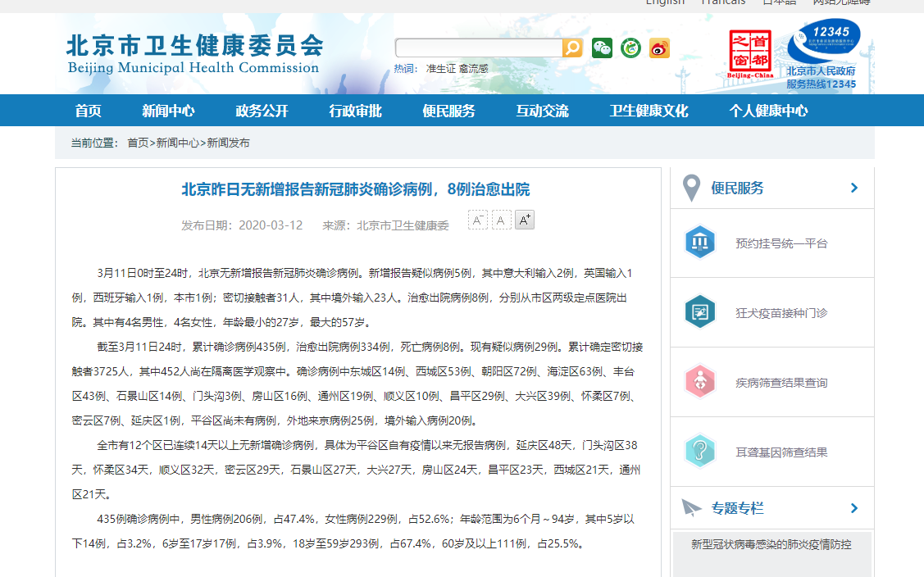Click the 耳聋基因筛查结果 ear icon
The width and height of the screenshot is (924, 577).
[x=700, y=452]
